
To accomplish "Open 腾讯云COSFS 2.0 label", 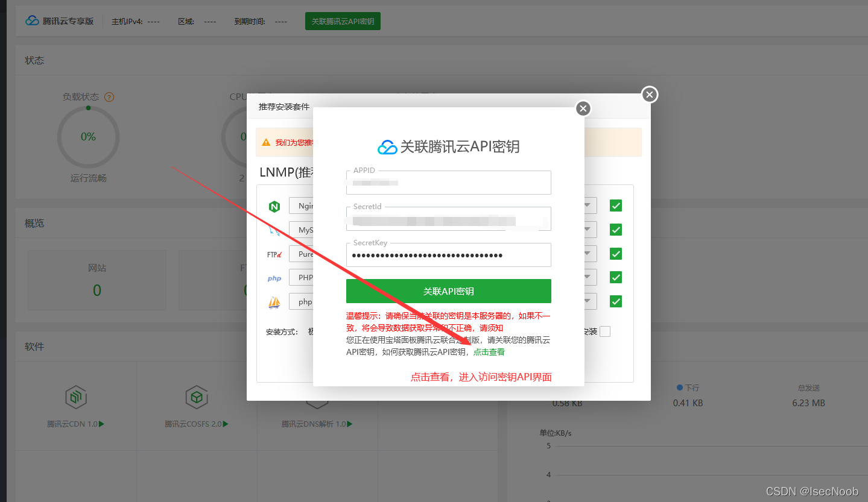I will pyautogui.click(x=197, y=424).
